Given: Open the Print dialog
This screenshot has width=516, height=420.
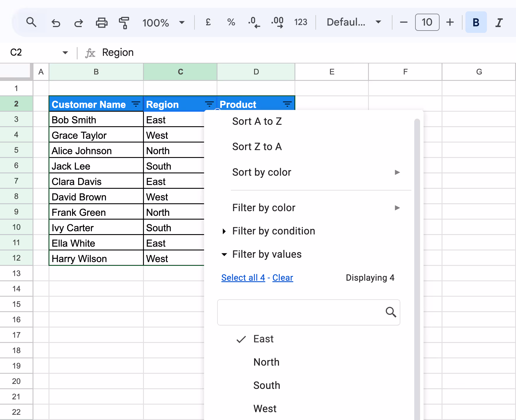Looking at the screenshot, I should [101, 22].
